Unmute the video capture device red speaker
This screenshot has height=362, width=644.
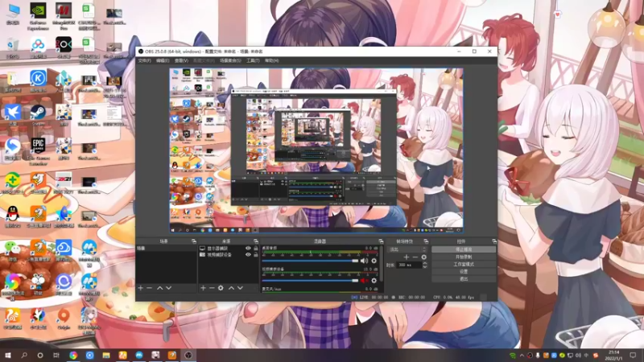364,281
